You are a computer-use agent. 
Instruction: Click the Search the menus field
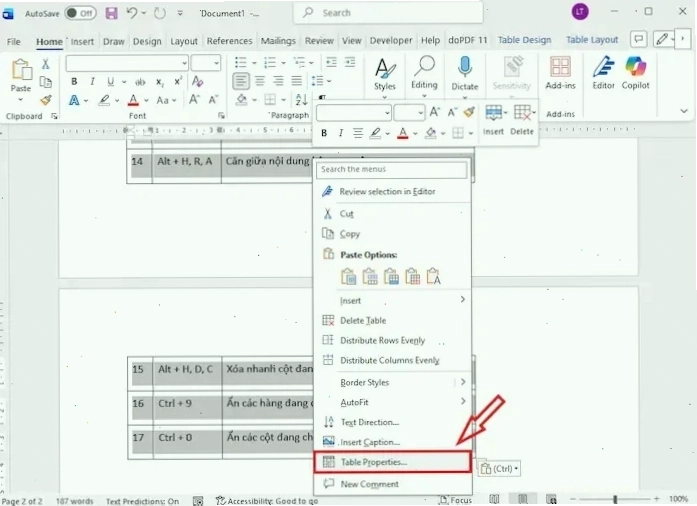[392, 169]
